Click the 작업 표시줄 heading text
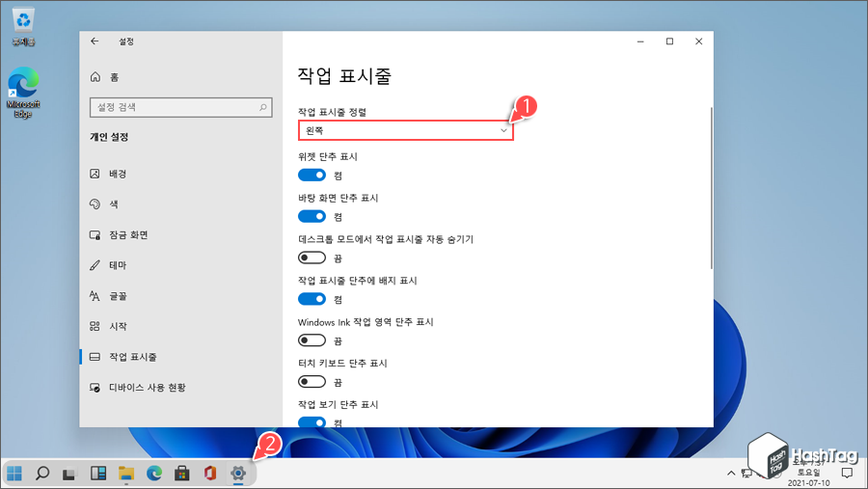This screenshot has width=868, height=489. click(344, 76)
